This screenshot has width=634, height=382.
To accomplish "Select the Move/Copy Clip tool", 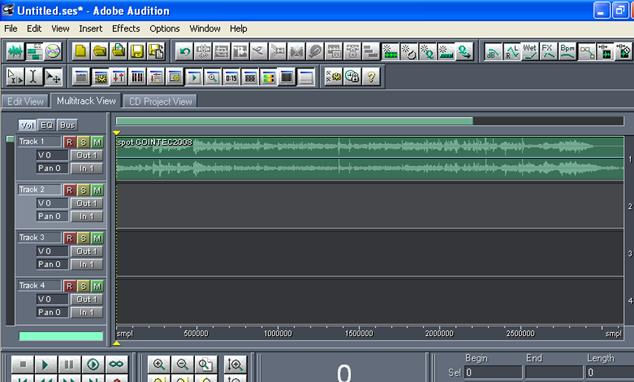I will 53,76.
